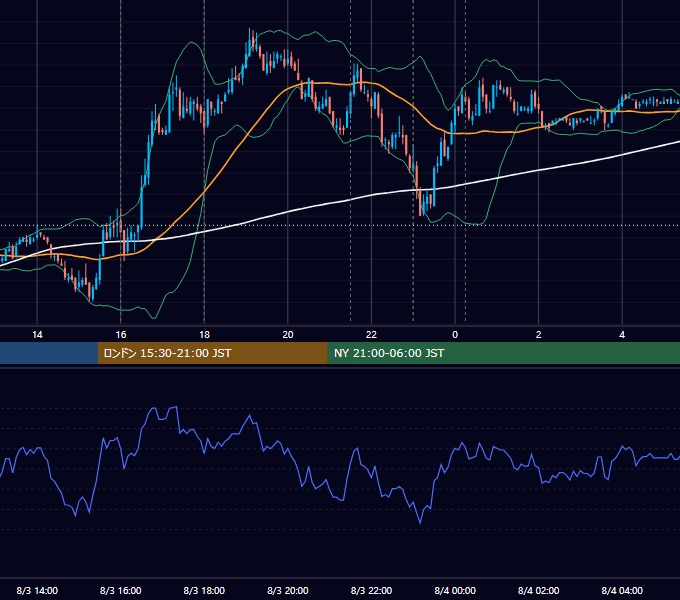Viewport: 680px width, 600px height.
Task: Click the 8/3 18:00 date label
Action: click(204, 590)
